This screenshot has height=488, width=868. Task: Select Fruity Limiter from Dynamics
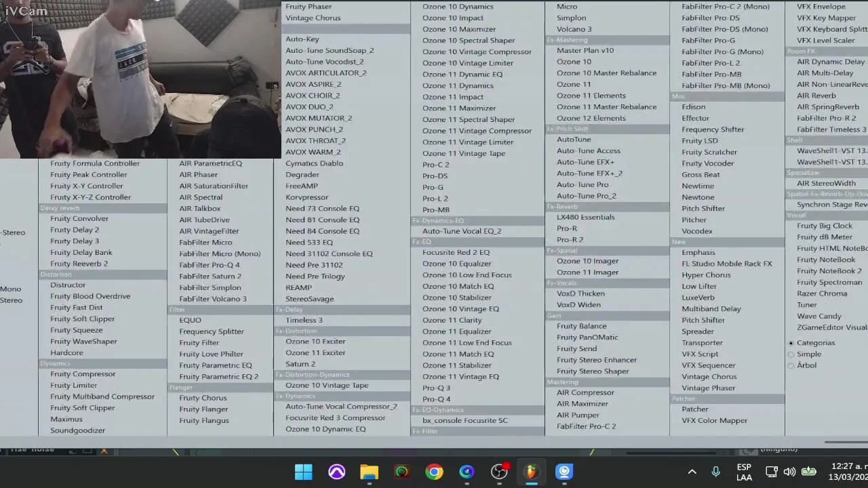[x=73, y=386]
